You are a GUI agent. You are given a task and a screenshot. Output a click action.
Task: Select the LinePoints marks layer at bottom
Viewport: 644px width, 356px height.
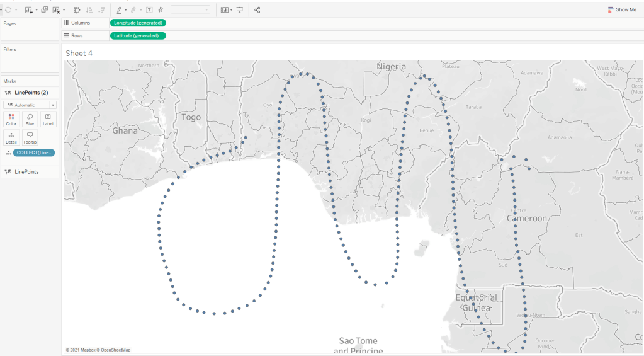[x=26, y=172]
